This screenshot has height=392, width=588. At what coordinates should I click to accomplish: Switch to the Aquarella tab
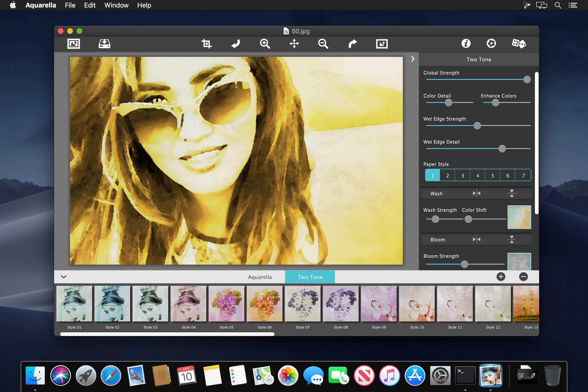[x=260, y=277]
